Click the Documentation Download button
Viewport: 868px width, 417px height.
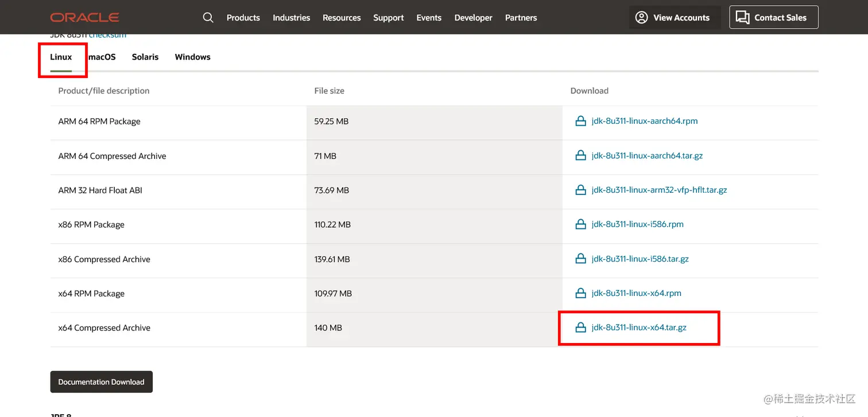point(102,381)
